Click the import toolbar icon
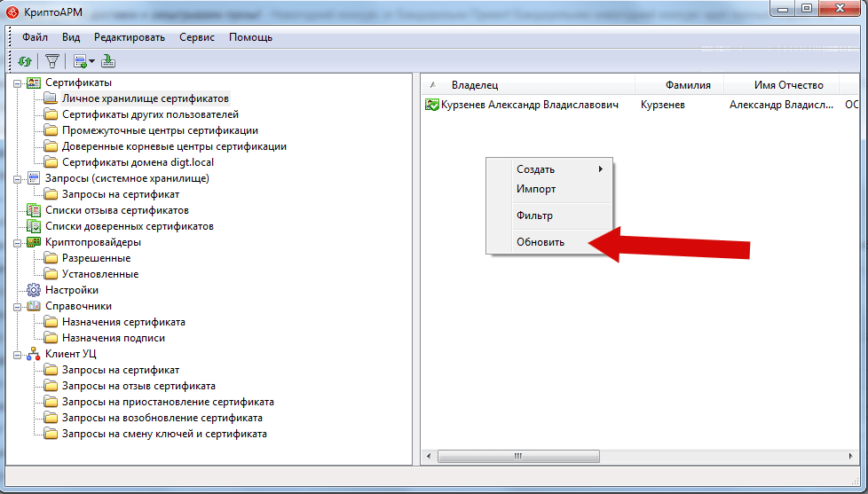 107,61
